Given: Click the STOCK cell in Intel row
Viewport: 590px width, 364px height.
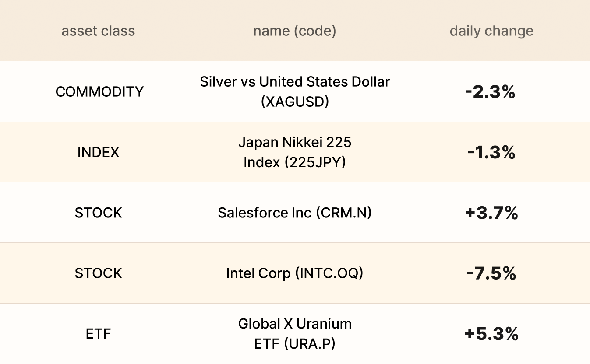Looking at the screenshot, I should coord(98,273).
